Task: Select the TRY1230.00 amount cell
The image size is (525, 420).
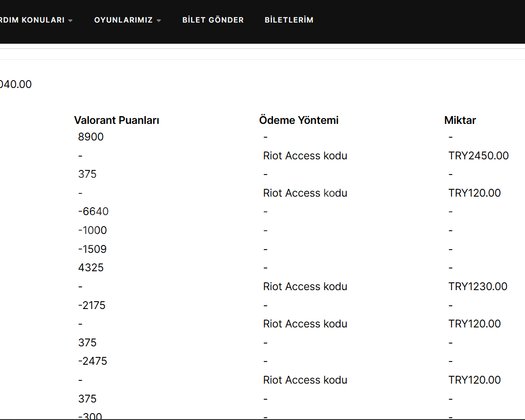Action: tap(478, 286)
